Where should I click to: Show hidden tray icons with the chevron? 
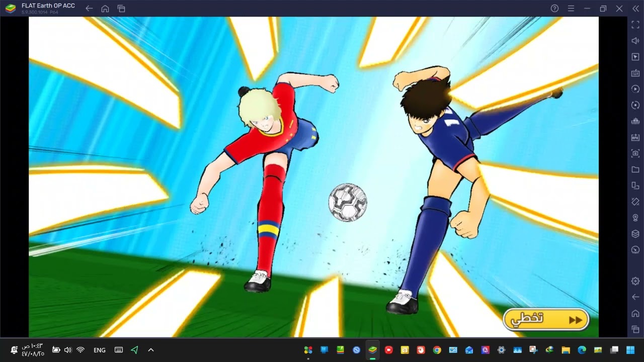[x=150, y=350]
